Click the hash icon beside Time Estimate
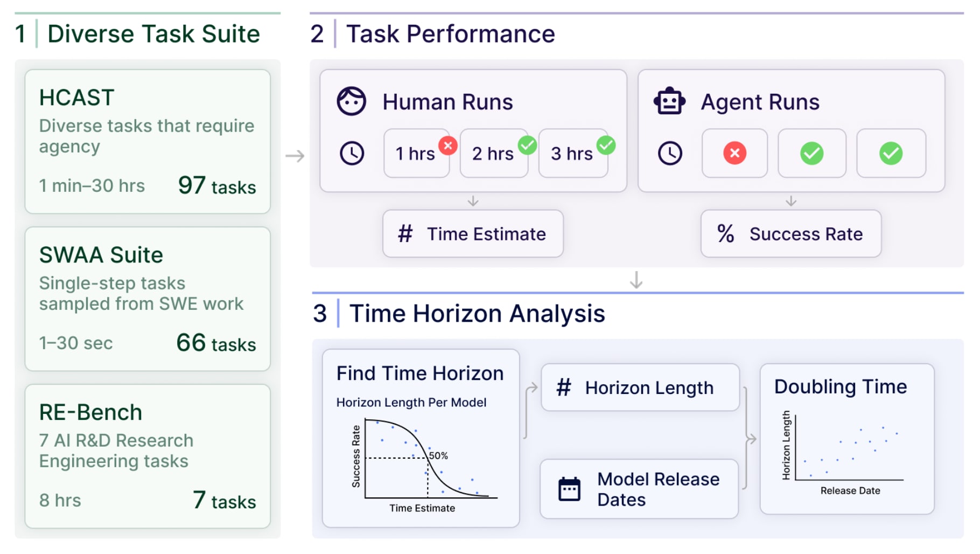The image size is (980, 554). pyautogui.click(x=405, y=234)
